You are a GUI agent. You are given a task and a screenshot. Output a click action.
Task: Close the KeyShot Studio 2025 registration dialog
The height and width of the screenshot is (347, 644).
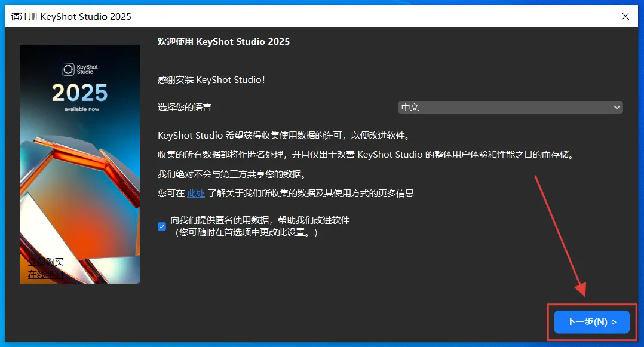pyautogui.click(x=625, y=16)
